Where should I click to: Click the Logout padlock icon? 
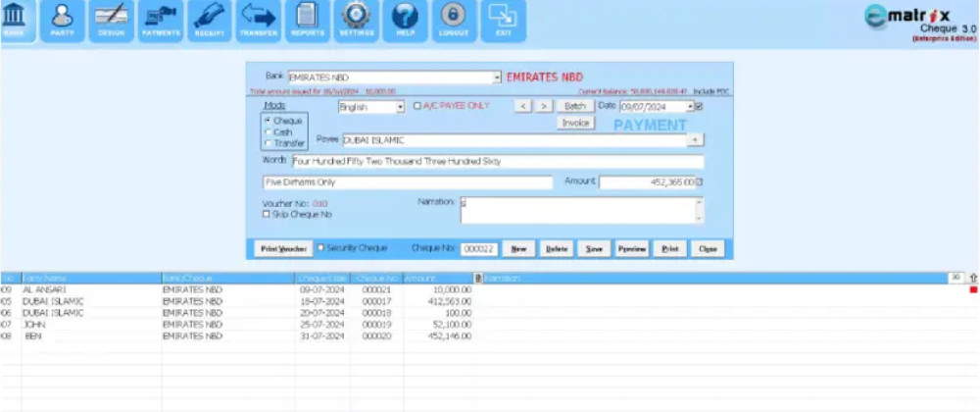coord(454,22)
